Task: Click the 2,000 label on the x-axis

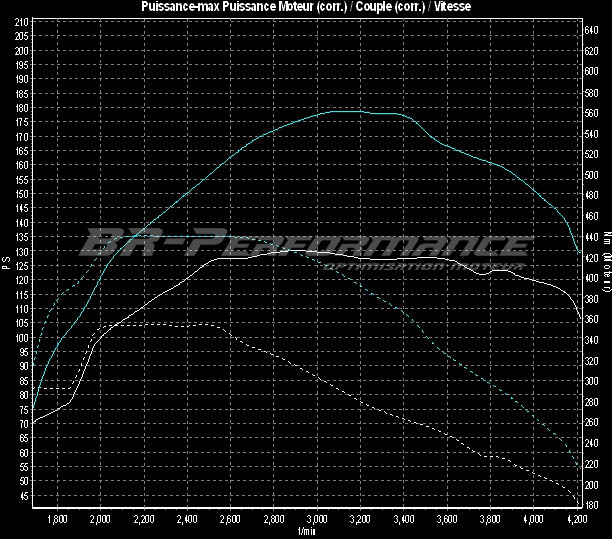Action: coord(100,519)
